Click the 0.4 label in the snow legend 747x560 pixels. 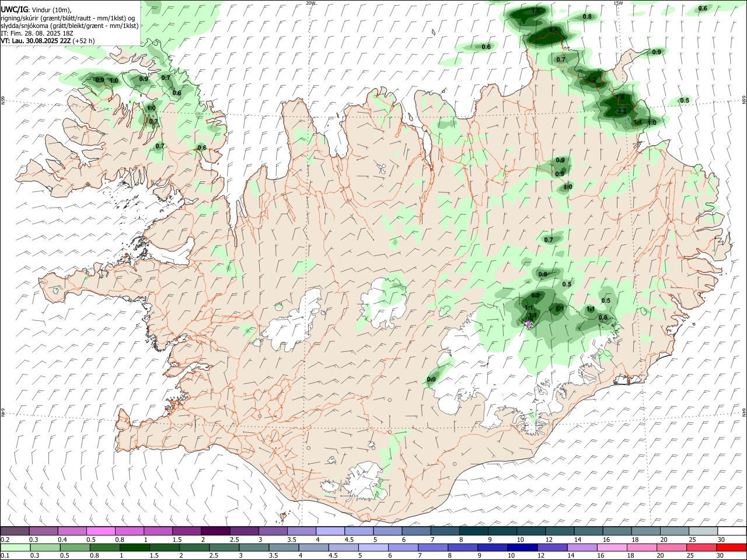(x=62, y=540)
